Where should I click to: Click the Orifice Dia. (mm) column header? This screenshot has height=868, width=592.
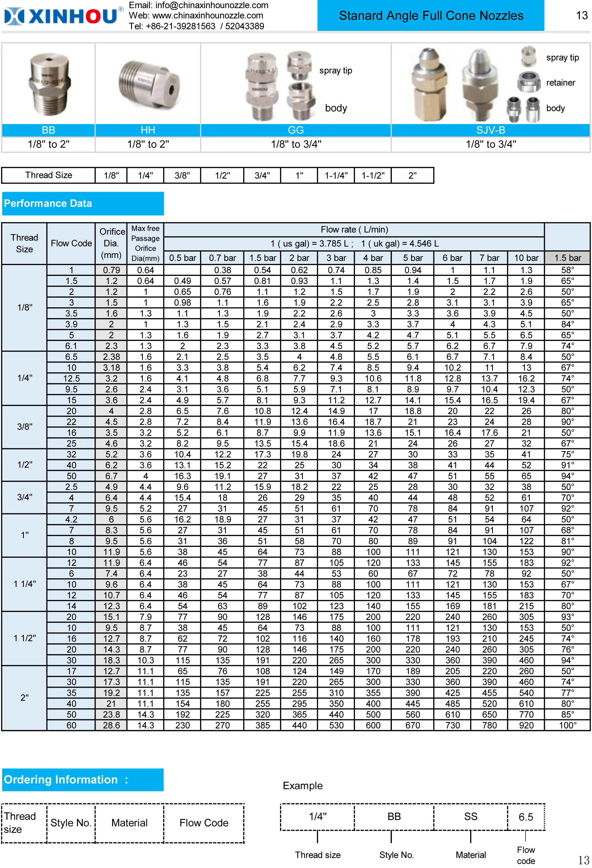[111, 243]
